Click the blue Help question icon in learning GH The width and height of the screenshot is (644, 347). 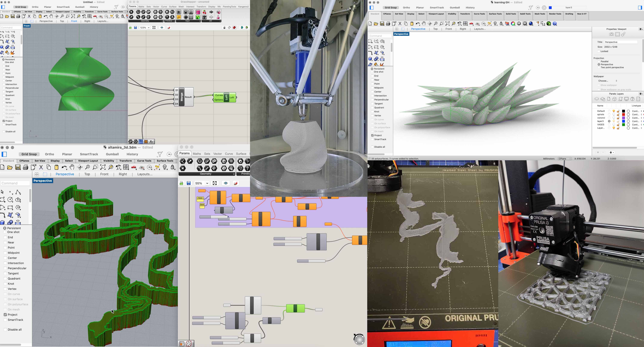click(555, 24)
